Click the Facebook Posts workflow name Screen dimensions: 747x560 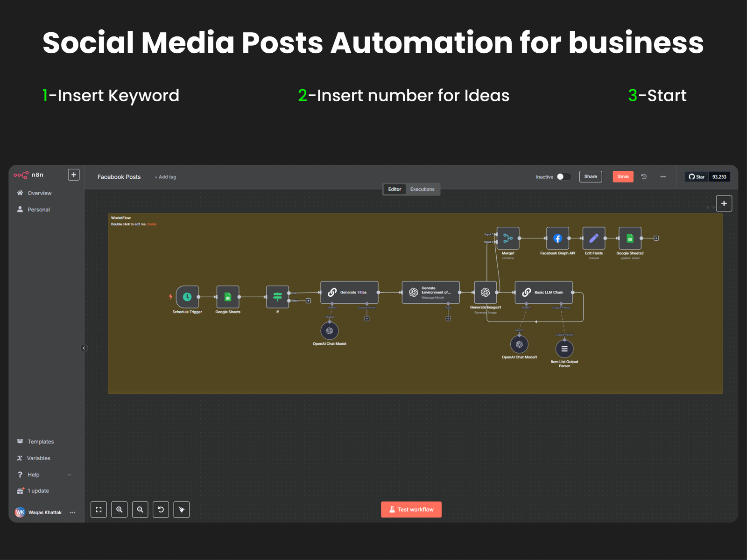(x=119, y=177)
